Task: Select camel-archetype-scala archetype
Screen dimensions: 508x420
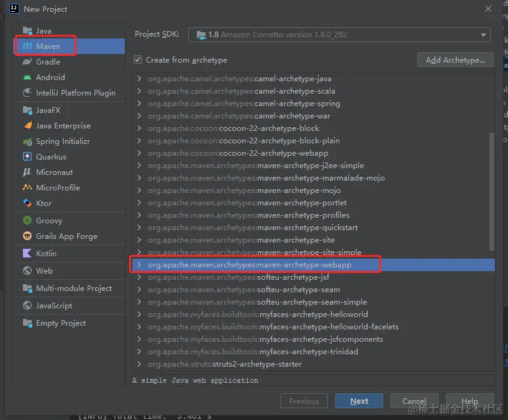Action: [313, 91]
